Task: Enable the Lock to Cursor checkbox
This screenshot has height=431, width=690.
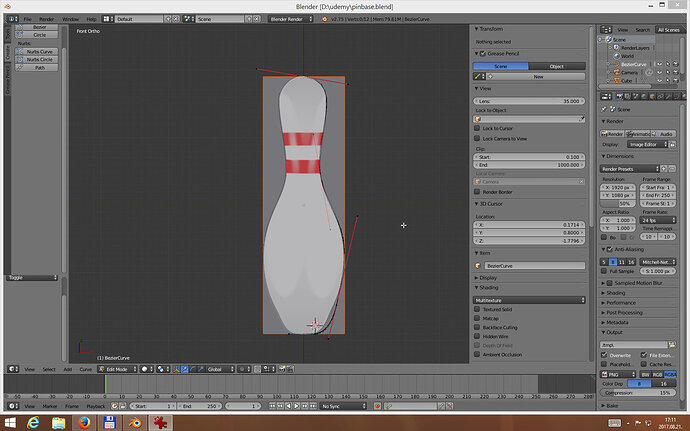Action: (477, 128)
